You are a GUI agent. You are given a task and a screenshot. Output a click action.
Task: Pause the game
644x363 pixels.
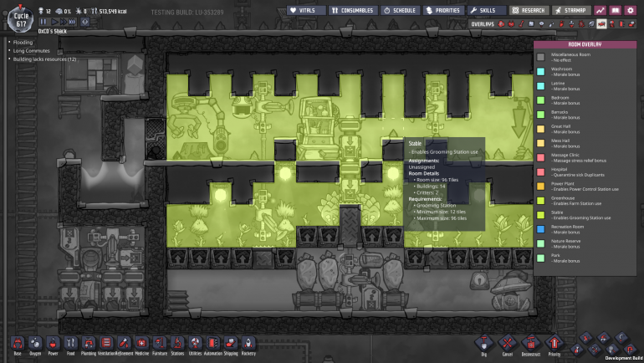click(x=43, y=22)
